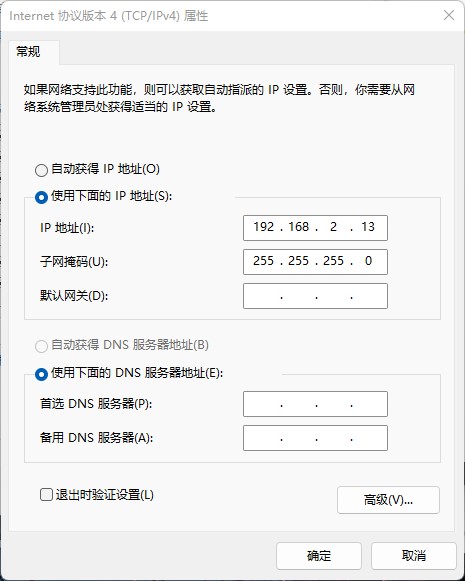Switch to the 常规 tab
Viewport: 465px width, 581px height.
tap(28, 52)
